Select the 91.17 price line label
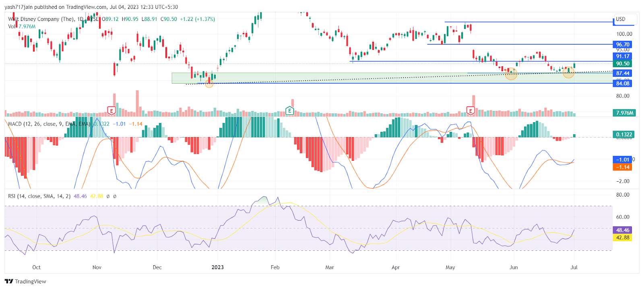The width and height of the screenshot is (644, 289). click(x=623, y=56)
